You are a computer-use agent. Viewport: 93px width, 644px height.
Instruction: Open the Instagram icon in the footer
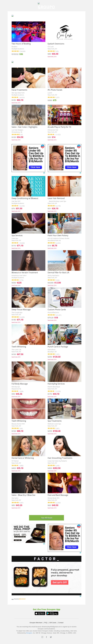pos(42,637)
